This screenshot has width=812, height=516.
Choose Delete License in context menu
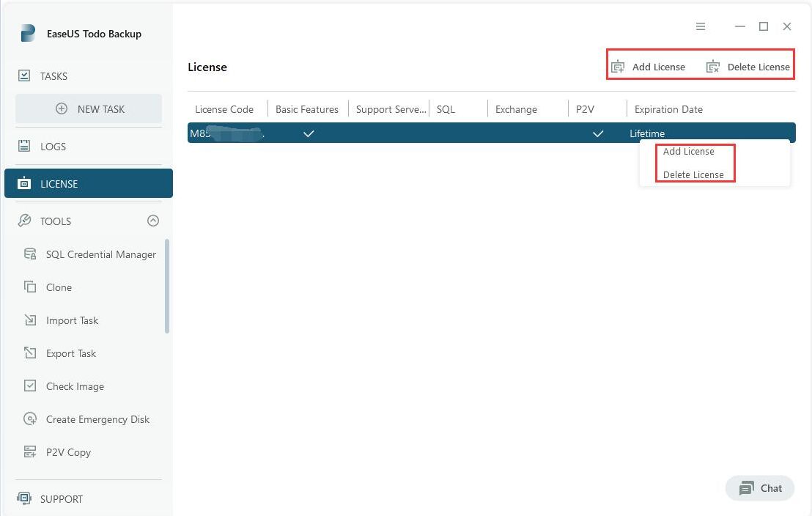693,174
